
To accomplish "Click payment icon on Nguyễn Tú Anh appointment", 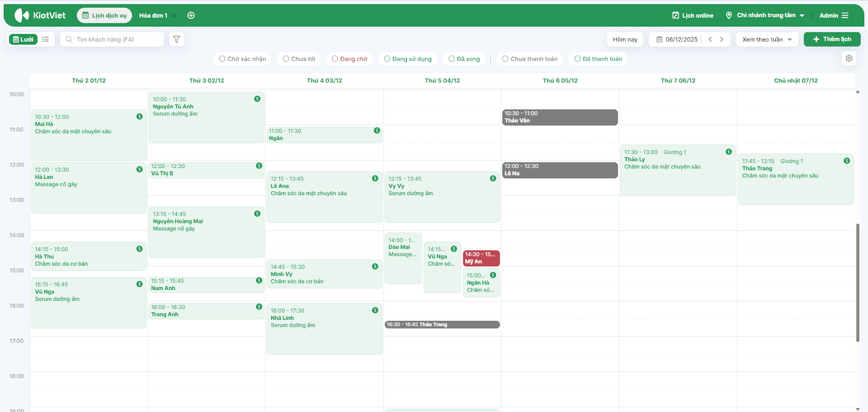I will click(x=257, y=99).
